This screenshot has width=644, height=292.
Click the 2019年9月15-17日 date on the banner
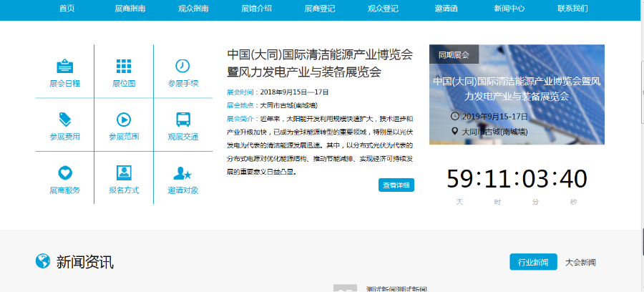click(495, 117)
